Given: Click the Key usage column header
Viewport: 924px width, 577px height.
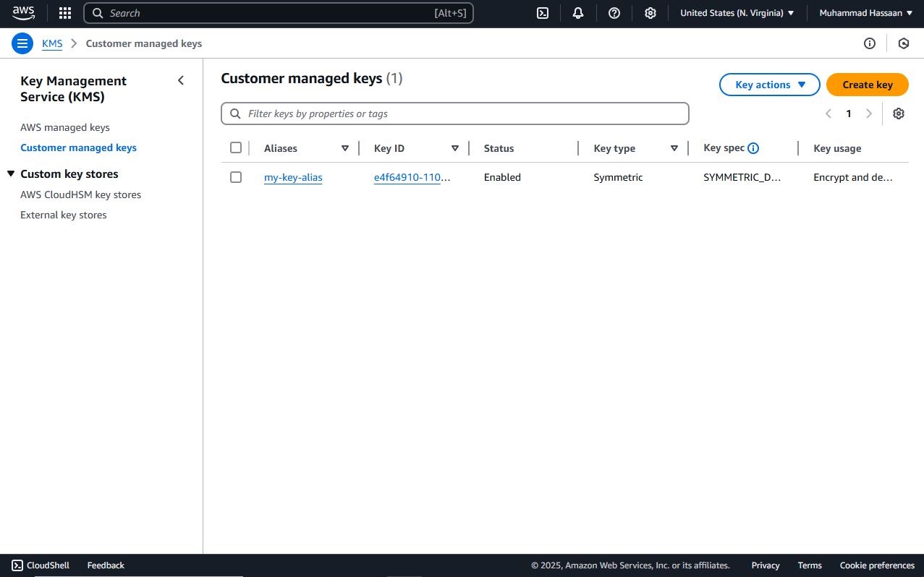Looking at the screenshot, I should pyautogui.click(x=837, y=148).
